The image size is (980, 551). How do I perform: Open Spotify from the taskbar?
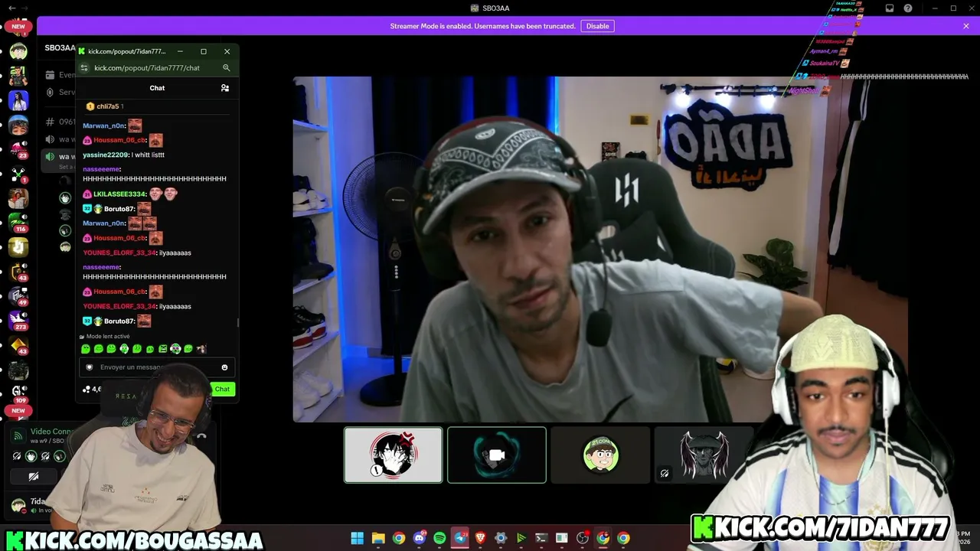click(x=439, y=538)
